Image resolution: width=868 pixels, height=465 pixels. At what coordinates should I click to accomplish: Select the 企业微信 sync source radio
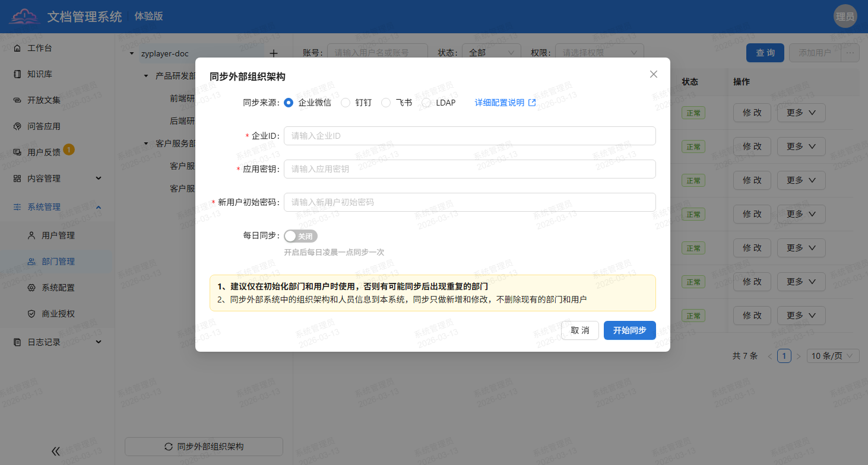pos(289,103)
